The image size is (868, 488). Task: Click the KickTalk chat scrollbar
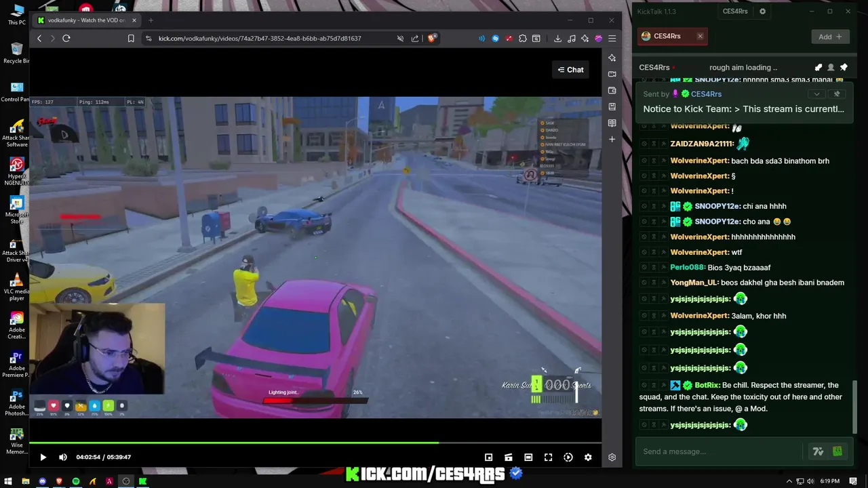854,407
